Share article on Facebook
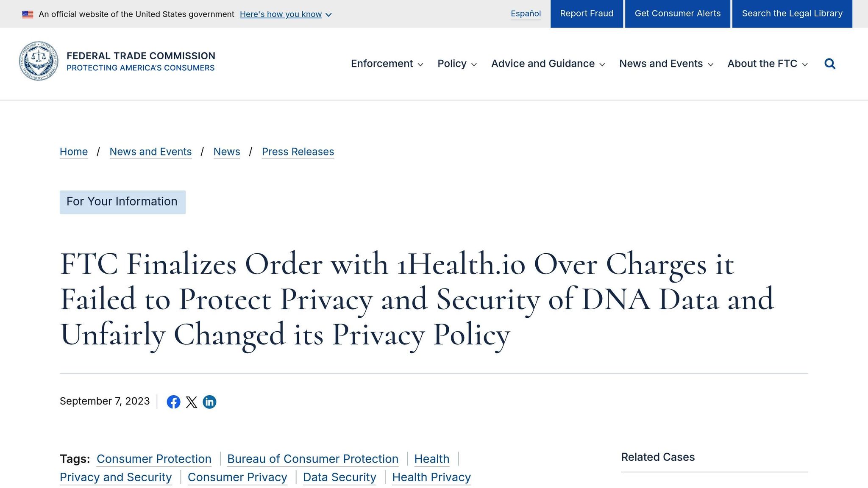The width and height of the screenshot is (868, 488). pos(173,402)
